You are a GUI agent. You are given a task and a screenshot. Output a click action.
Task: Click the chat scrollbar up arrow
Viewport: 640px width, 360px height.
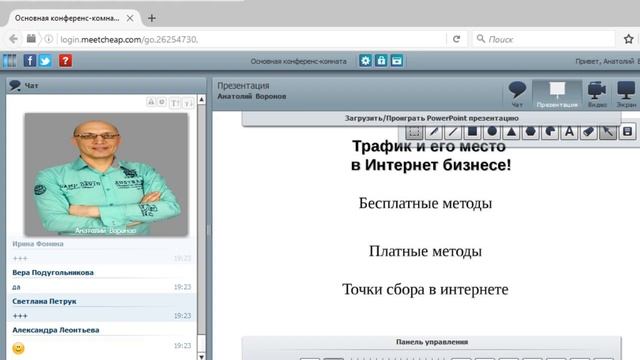[x=201, y=100]
